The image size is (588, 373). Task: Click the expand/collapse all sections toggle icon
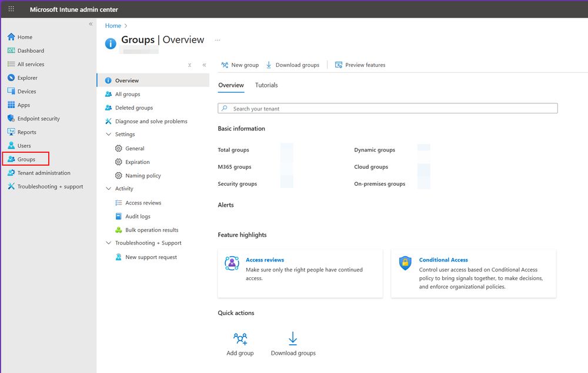(190, 65)
